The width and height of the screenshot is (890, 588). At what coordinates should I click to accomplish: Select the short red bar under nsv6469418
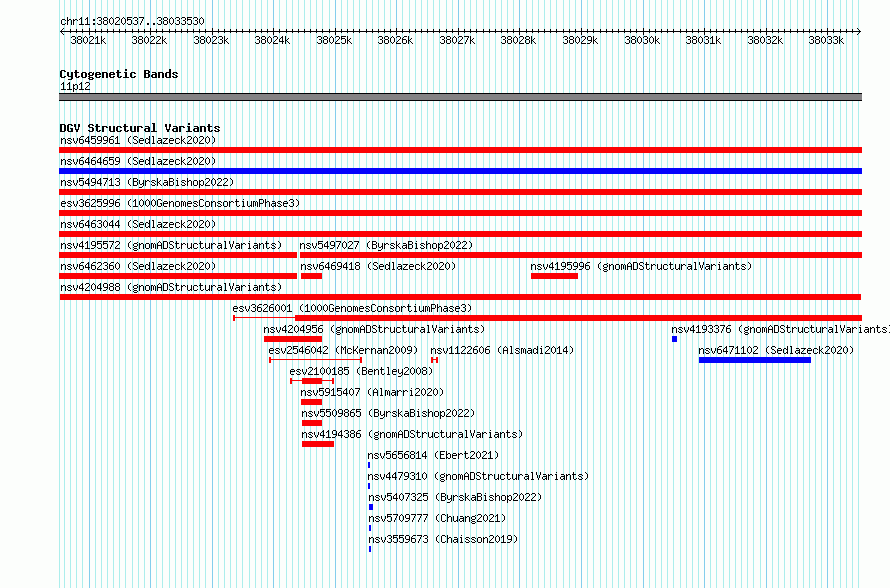pos(311,276)
